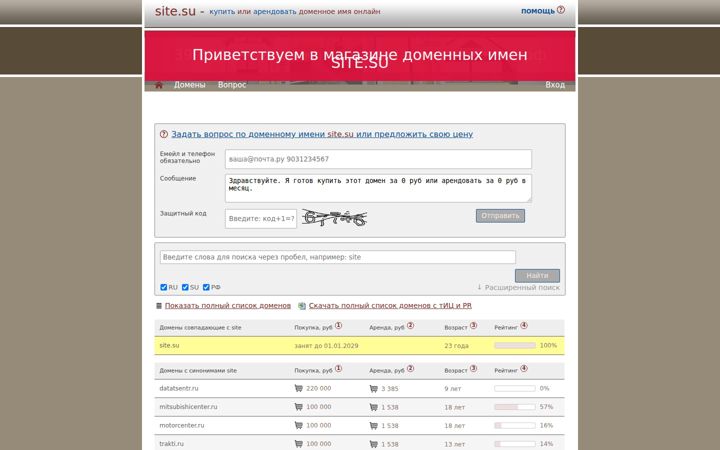The width and height of the screenshot is (720, 450).
Task: Focus the domain search words field
Action: (338, 257)
